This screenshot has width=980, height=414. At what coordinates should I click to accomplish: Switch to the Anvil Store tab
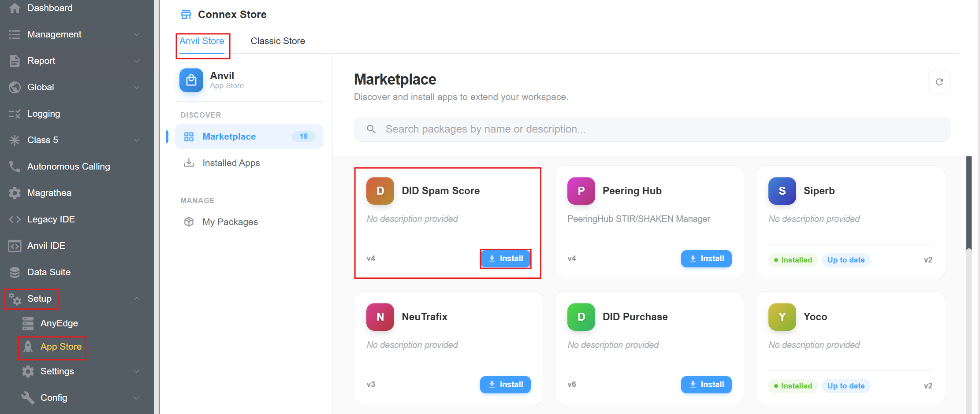(202, 41)
